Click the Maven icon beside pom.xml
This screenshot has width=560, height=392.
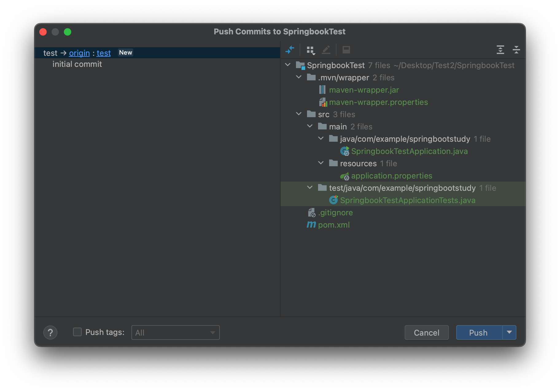311,225
